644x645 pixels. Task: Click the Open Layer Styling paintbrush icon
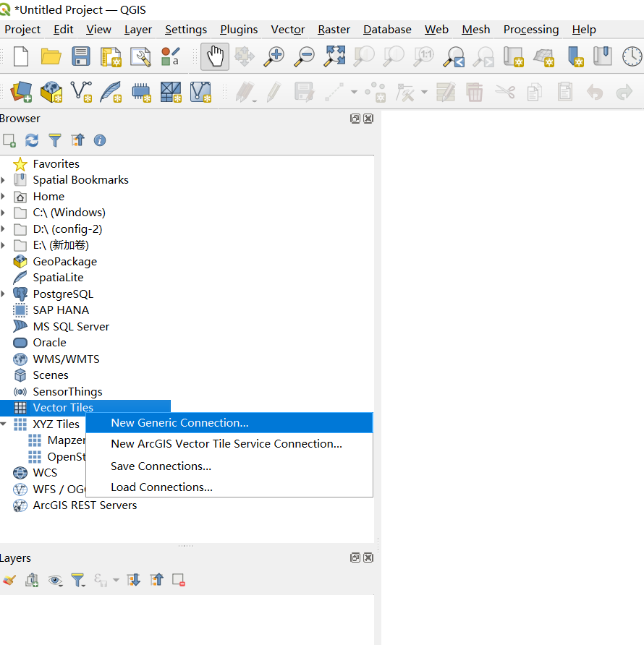click(9, 580)
